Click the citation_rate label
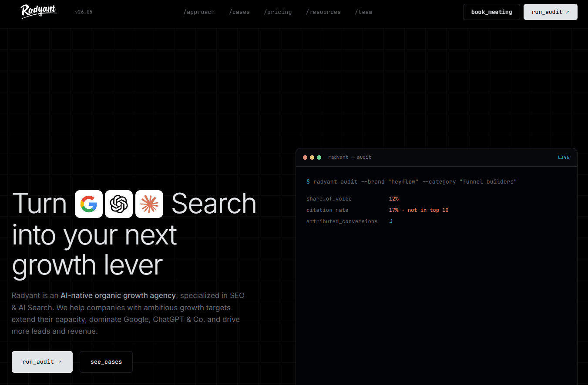Screen dimensions: 588x385 coord(327,210)
